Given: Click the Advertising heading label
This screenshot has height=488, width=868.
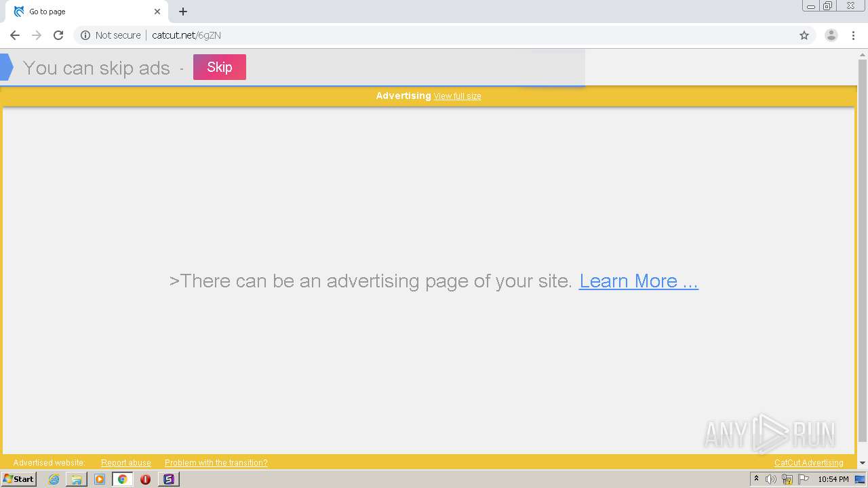Looking at the screenshot, I should (403, 96).
